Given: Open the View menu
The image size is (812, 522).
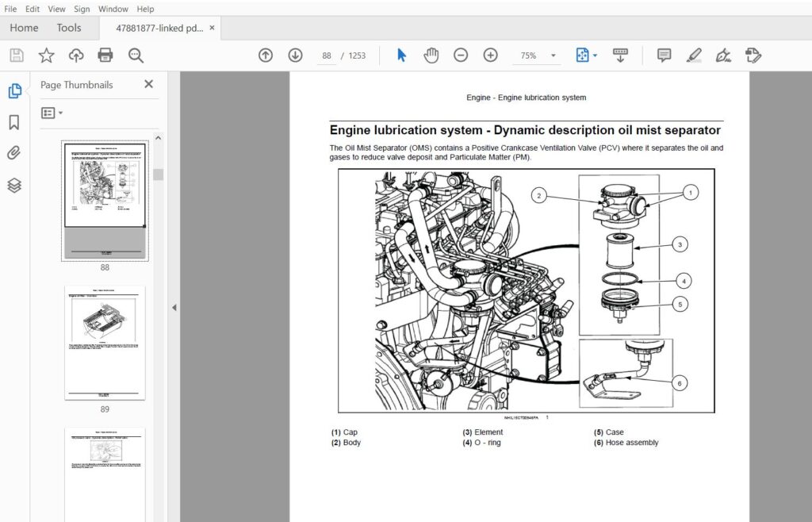Looking at the screenshot, I should click(x=56, y=9).
